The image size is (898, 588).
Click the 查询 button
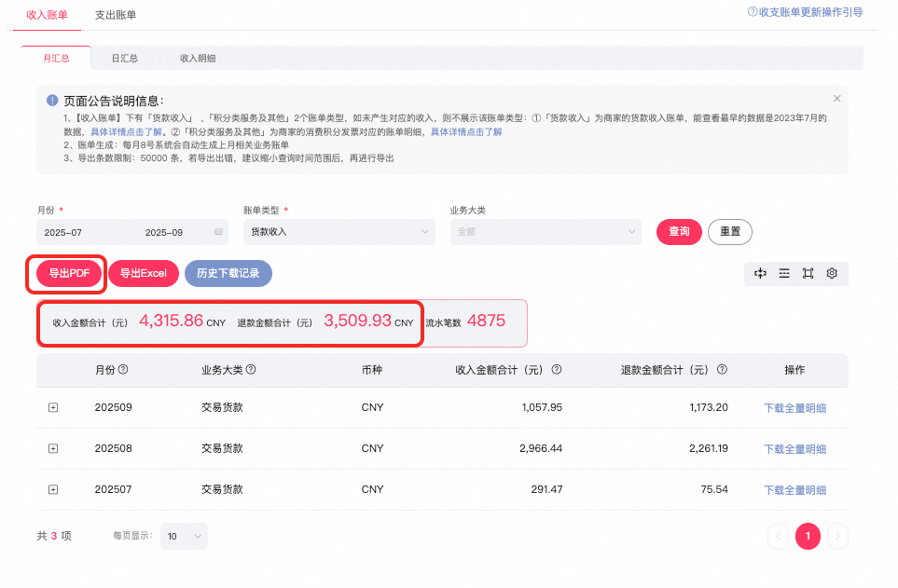point(679,232)
